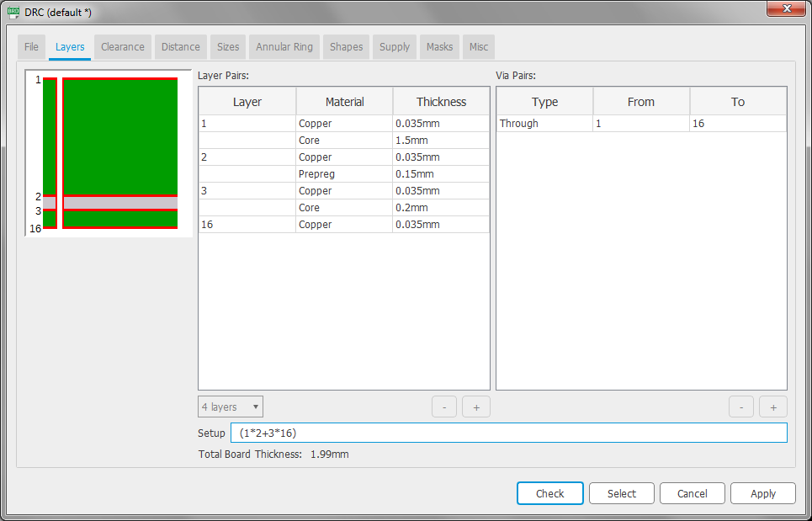812x521 pixels.
Task: Click the layer Setup text field
Action: coord(508,433)
